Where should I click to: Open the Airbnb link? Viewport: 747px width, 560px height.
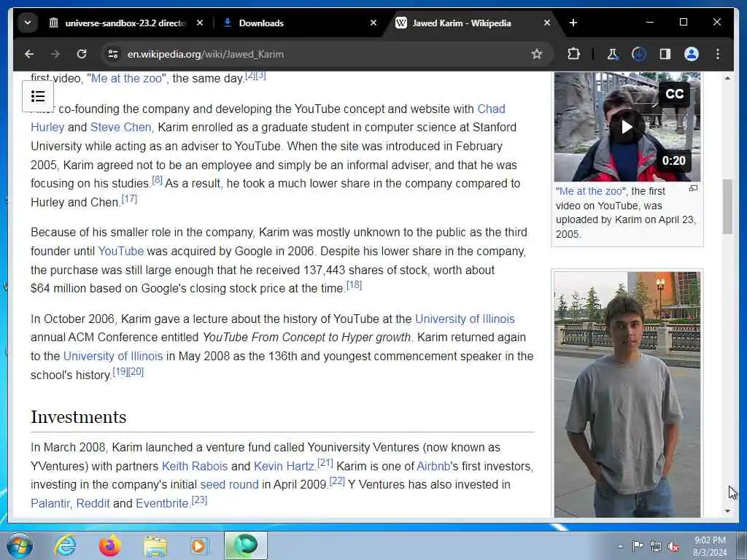point(433,466)
